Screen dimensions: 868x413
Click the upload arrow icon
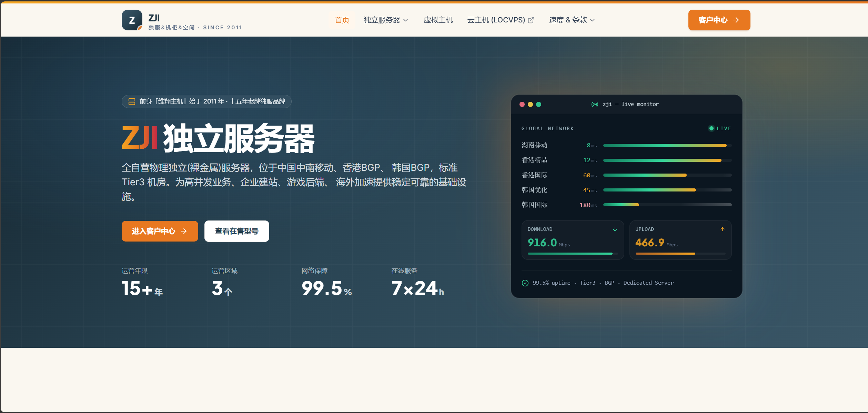point(723,229)
